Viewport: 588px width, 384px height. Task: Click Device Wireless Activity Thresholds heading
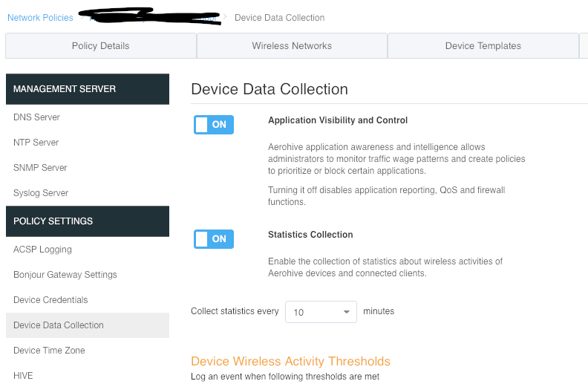(x=290, y=361)
